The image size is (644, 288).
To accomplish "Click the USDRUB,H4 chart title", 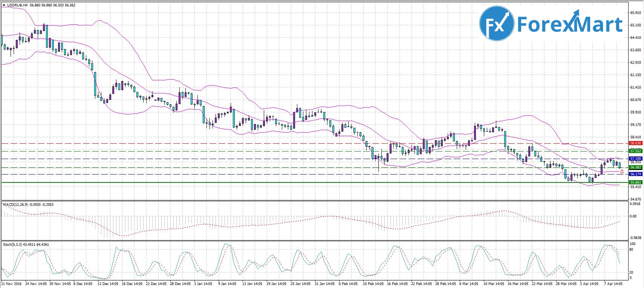I will pyautogui.click(x=17, y=5).
